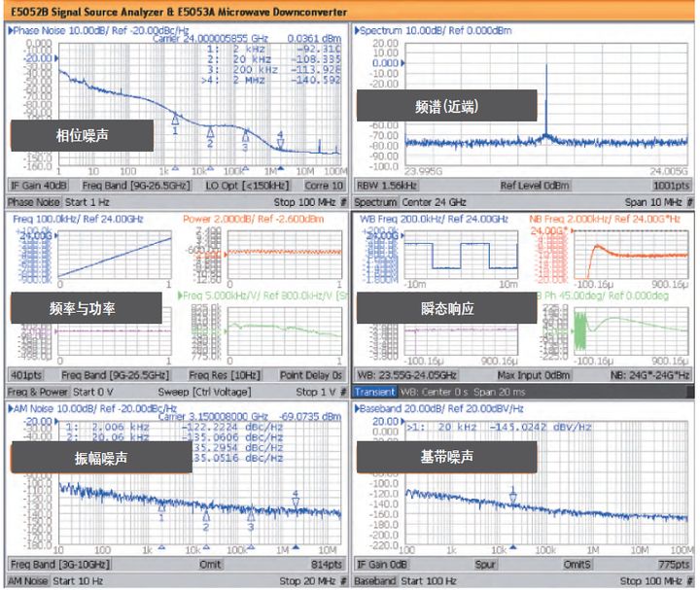The height and width of the screenshot is (590, 700).
Task: Click Freq Band [9G-26.5GHz] in Freq & Power panel
Action: pyautogui.click(x=115, y=375)
